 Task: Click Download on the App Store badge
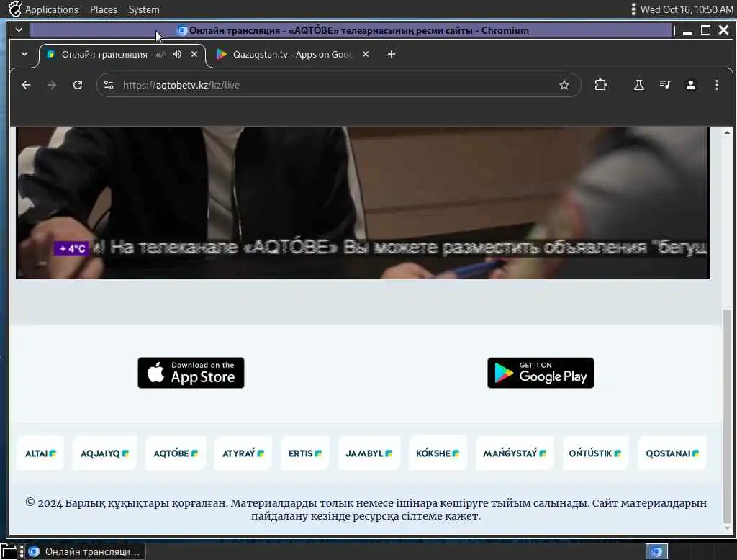191,373
